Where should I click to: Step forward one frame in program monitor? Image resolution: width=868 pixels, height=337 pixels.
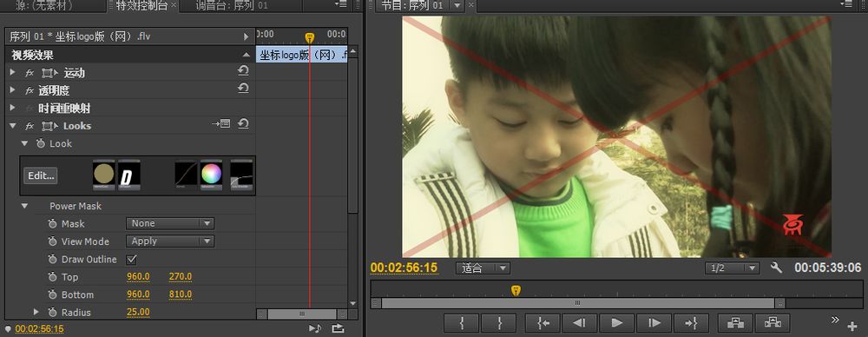(x=654, y=322)
